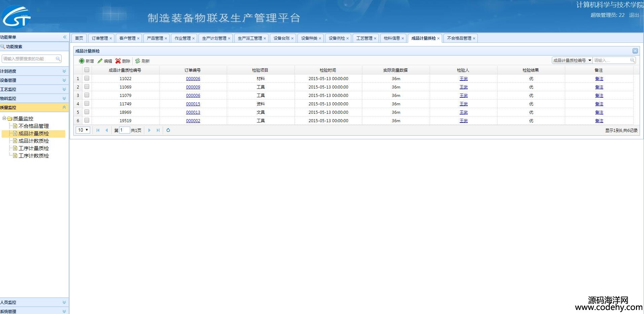Switch to the 不合格品管理 tab
Viewport: 644px width, 314px height.
(459, 38)
